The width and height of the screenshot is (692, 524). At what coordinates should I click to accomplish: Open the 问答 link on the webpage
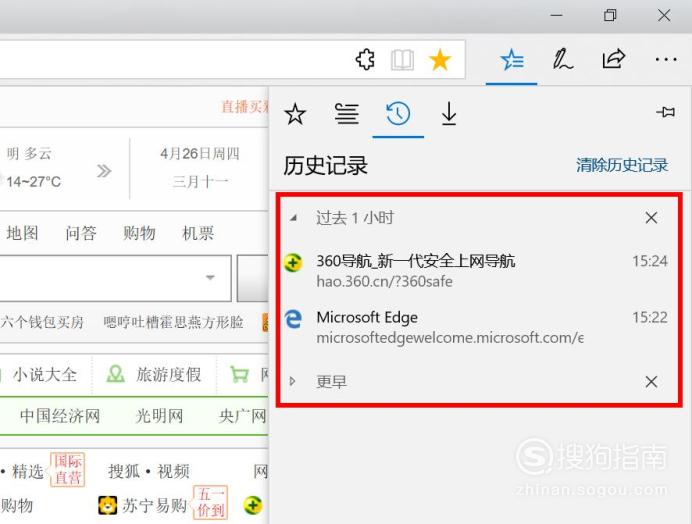tap(81, 233)
